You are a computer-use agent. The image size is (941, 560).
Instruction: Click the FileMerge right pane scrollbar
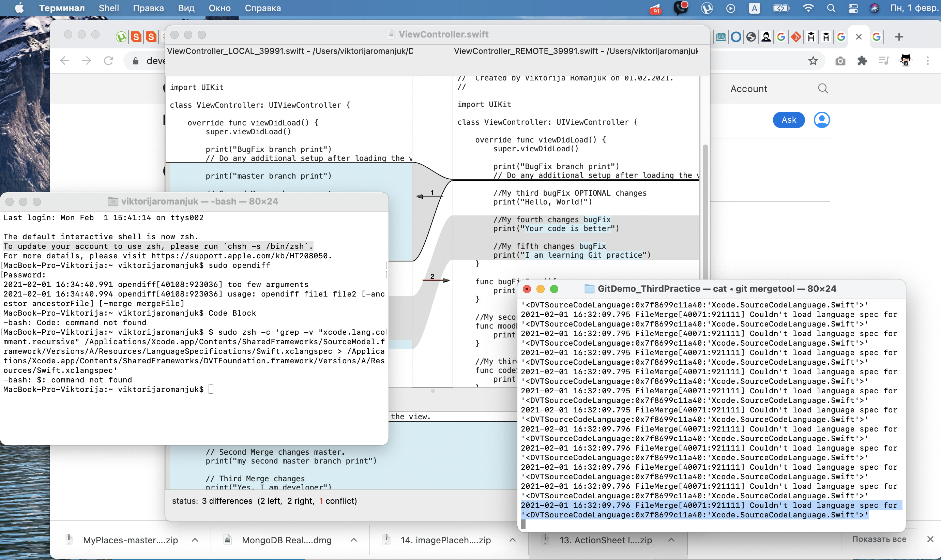705,211
